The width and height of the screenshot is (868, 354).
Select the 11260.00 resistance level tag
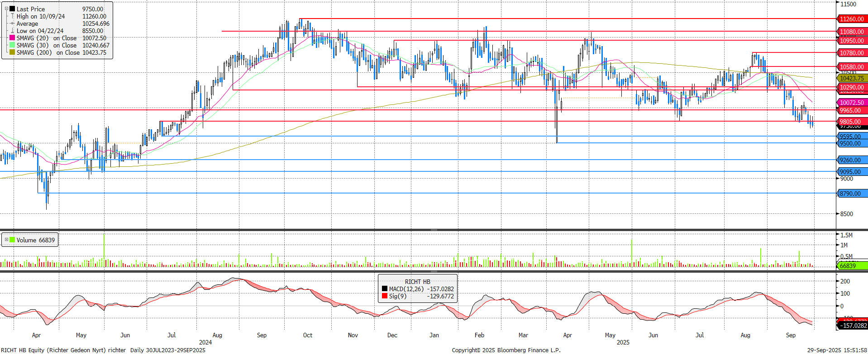[852, 19]
